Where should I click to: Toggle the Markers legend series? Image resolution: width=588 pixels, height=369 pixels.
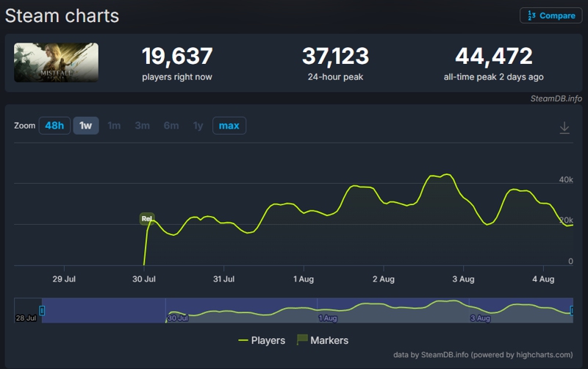point(323,340)
